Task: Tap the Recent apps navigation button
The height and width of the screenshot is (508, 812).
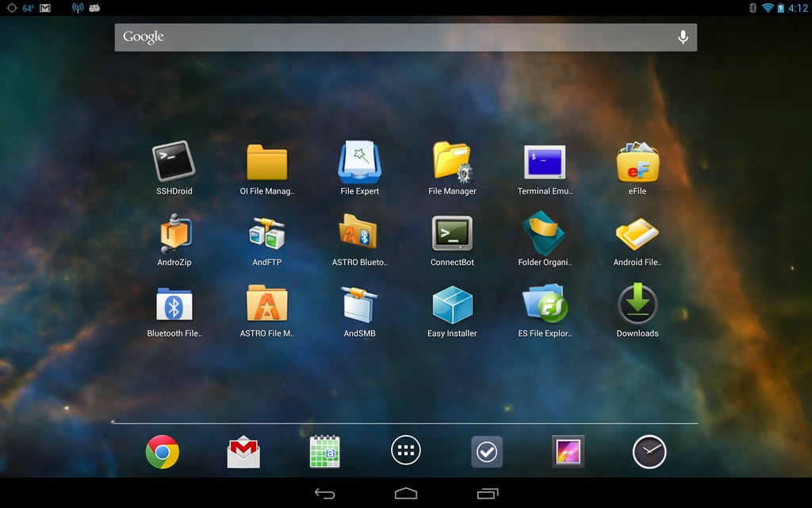Action: pos(488,494)
